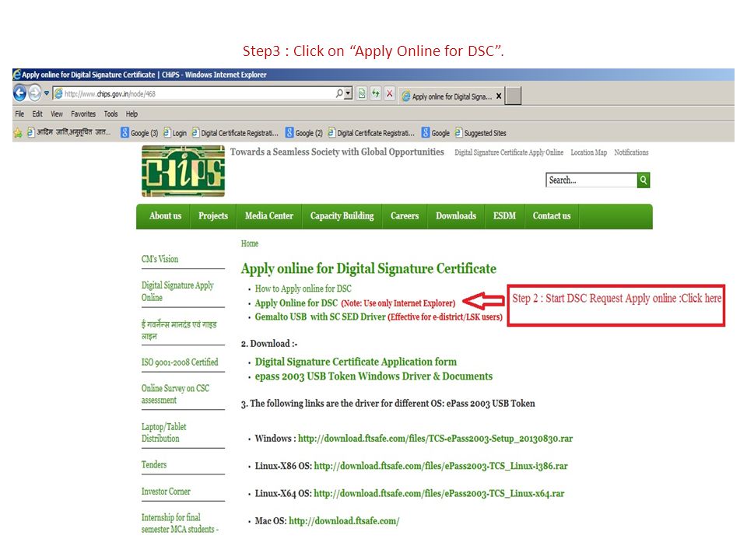Viewport: 747px width, 560px height.
Task: Click the Mac OS download.ftsafe.com URL
Action: 344,521
